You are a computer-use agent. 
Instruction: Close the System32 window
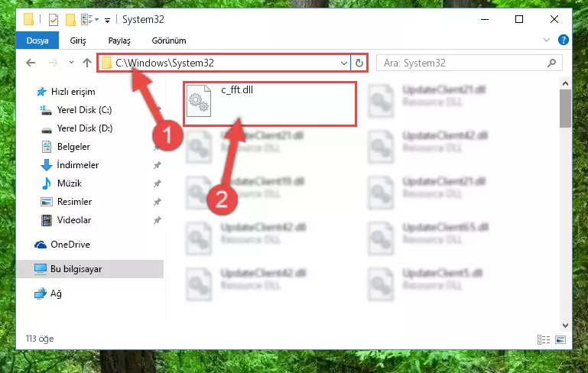pos(554,19)
